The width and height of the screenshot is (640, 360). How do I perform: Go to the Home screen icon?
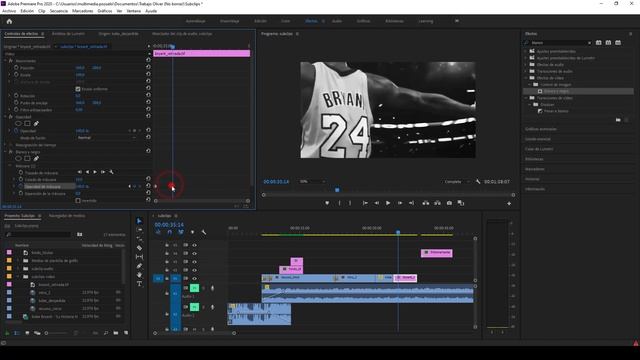tap(9, 21)
